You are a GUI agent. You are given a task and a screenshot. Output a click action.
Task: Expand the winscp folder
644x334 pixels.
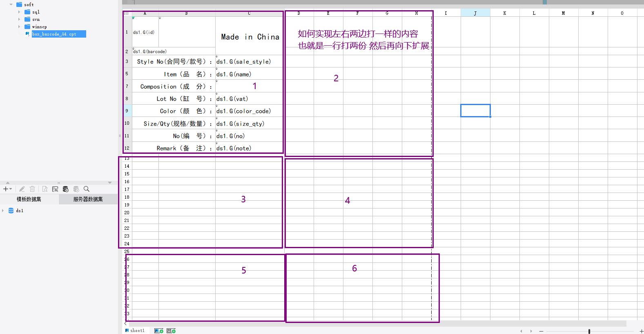click(19, 27)
